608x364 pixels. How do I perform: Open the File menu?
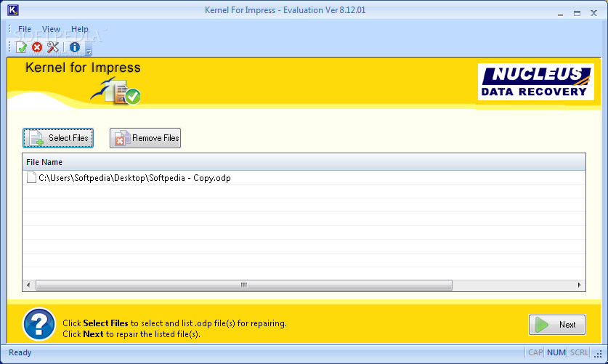tap(25, 29)
